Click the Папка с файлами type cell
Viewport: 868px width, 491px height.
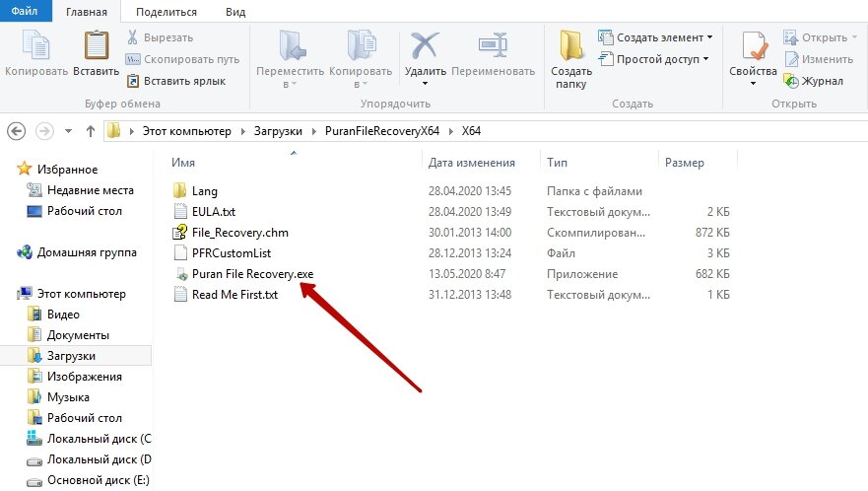594,191
